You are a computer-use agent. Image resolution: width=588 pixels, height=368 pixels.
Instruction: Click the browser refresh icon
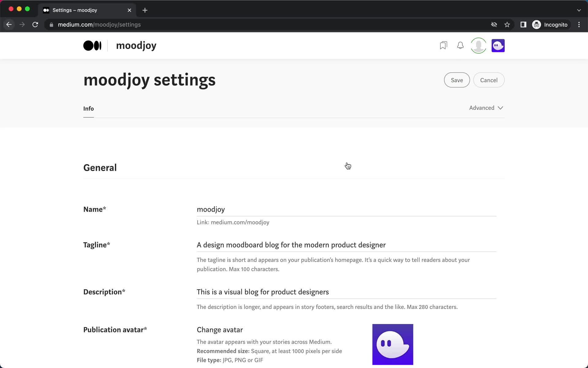coord(36,25)
